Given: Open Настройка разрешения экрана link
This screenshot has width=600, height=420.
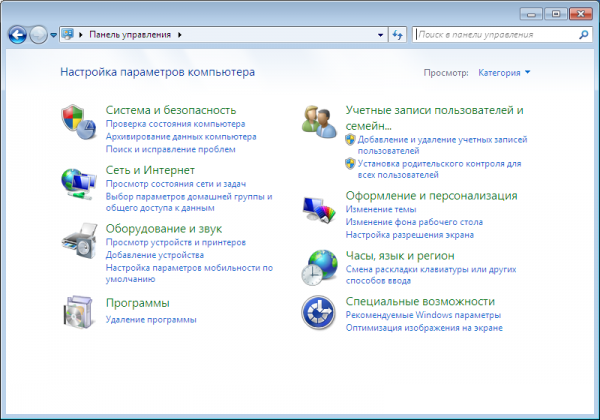Looking at the screenshot, I should click(409, 234).
